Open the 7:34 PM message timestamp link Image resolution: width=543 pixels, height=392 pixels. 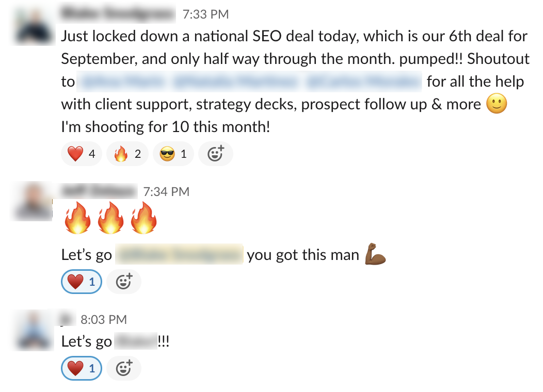(166, 192)
